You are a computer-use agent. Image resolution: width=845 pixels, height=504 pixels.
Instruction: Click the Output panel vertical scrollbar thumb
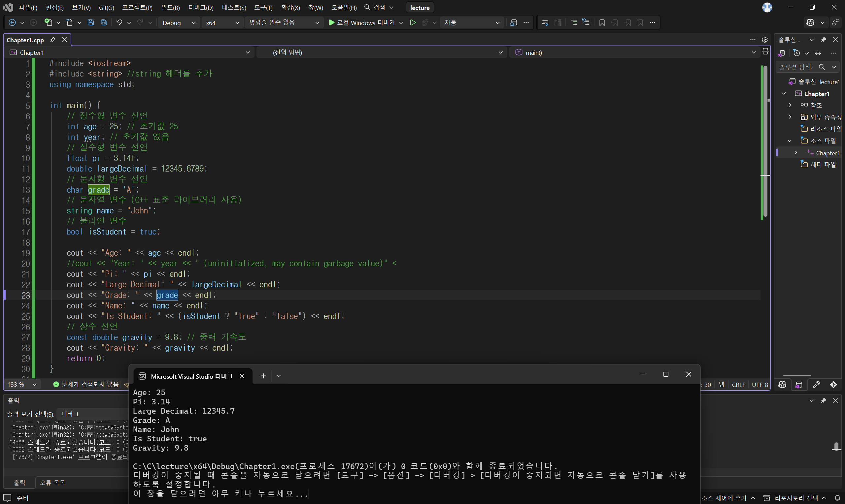pos(836,446)
